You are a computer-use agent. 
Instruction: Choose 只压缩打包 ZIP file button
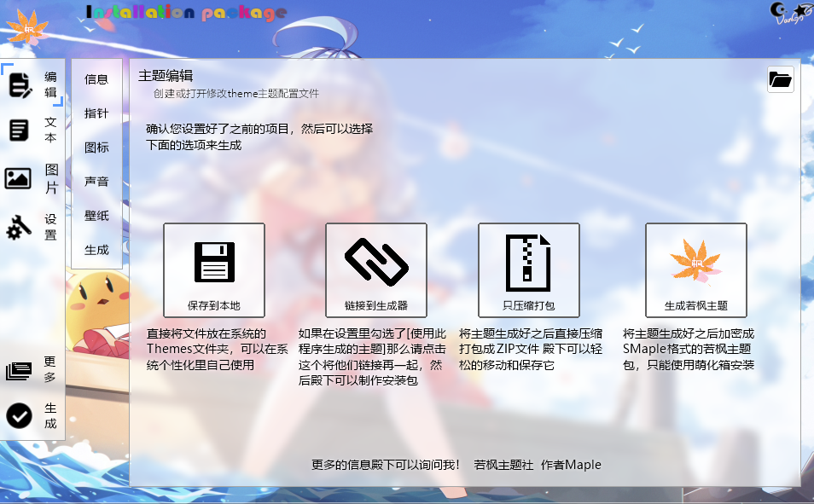pos(529,270)
